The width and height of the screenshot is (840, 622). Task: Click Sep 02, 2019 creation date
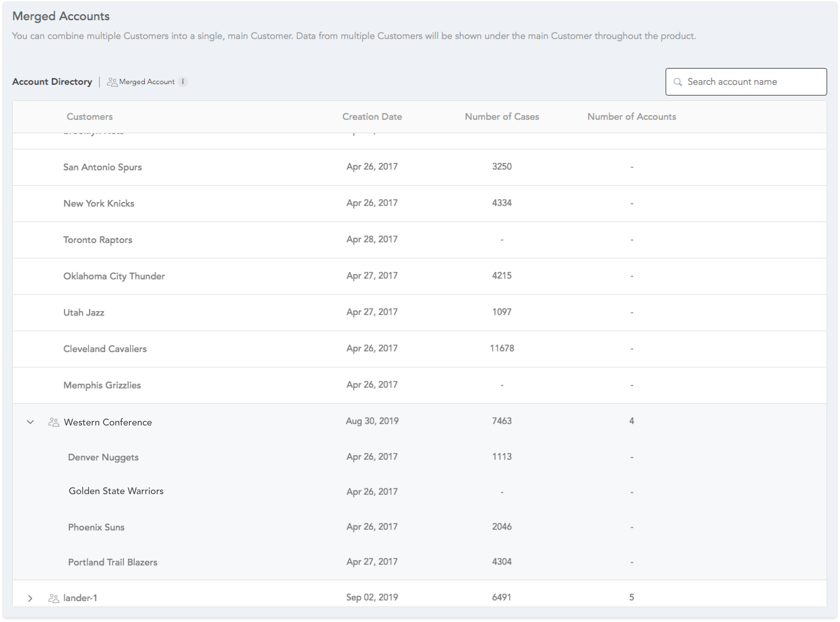[372, 597]
